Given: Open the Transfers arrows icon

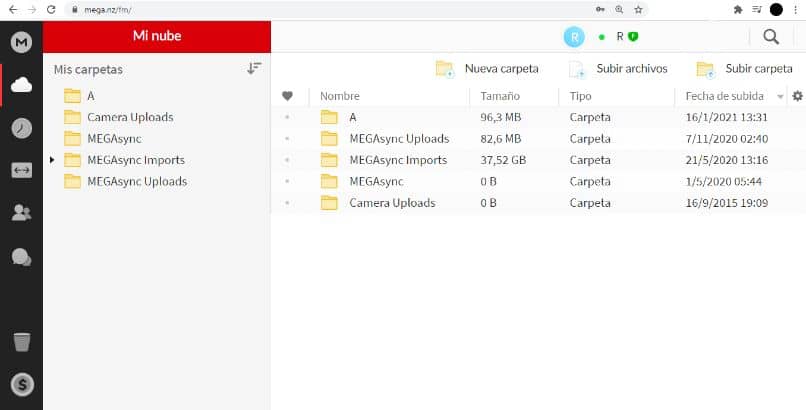Looking at the screenshot, I should (22, 170).
